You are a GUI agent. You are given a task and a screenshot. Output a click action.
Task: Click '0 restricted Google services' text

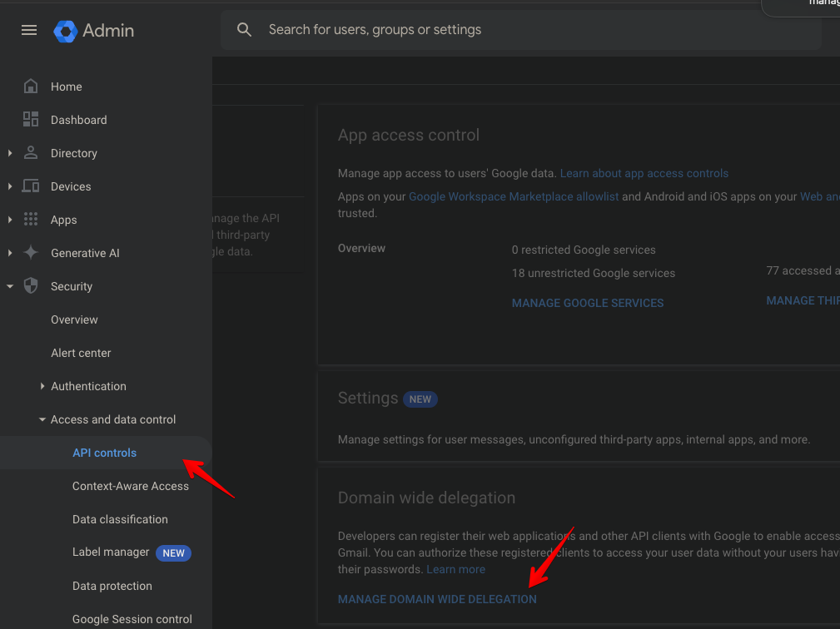tap(584, 250)
